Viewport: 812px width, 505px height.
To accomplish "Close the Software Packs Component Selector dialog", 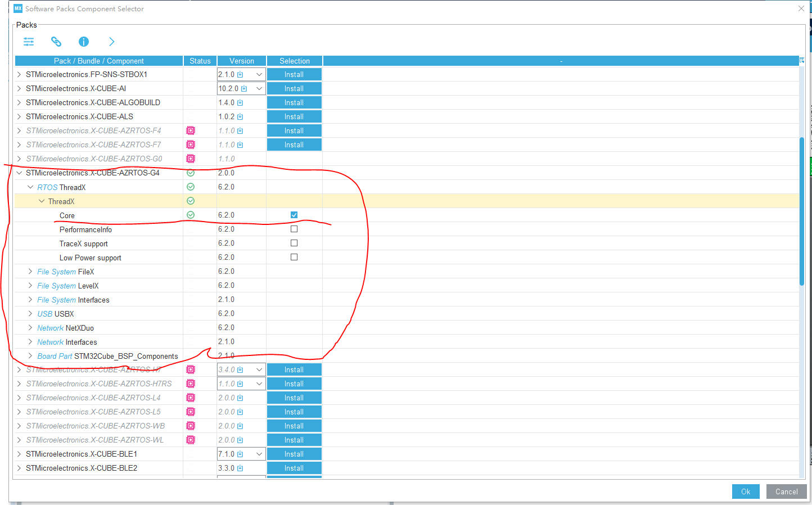I will 801,8.
